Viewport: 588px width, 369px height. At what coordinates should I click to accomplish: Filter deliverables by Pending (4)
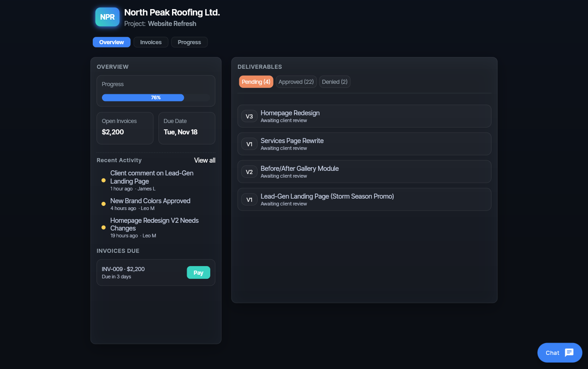(256, 82)
